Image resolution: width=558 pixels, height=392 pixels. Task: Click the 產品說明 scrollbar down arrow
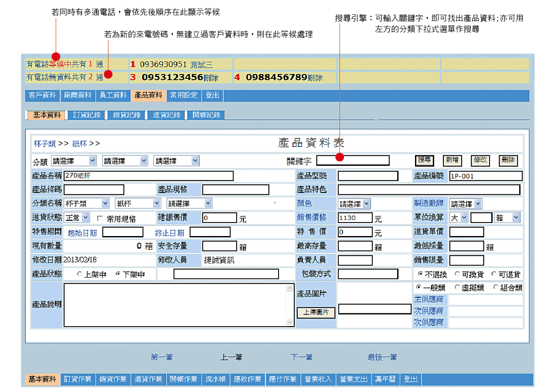pos(290,322)
